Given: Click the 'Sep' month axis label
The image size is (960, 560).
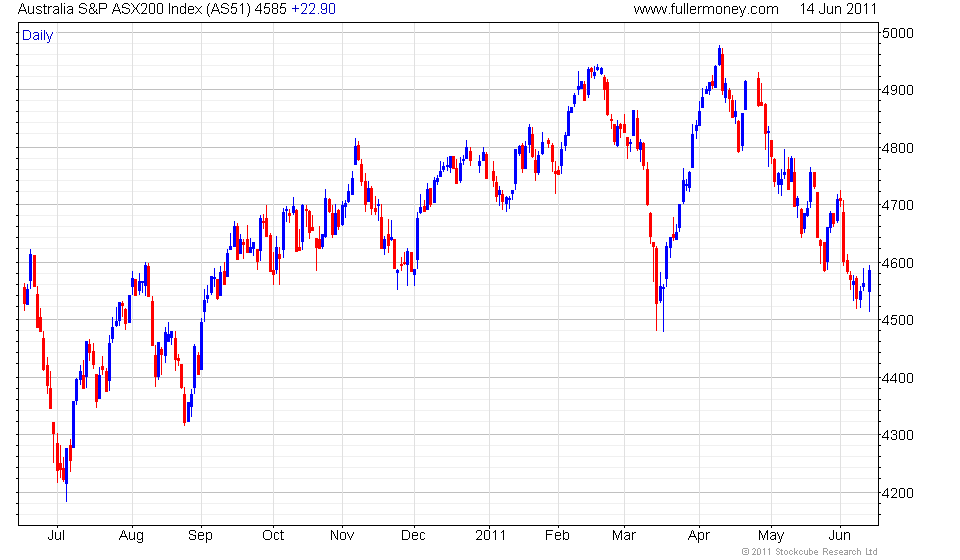Looking at the screenshot, I should [200, 536].
